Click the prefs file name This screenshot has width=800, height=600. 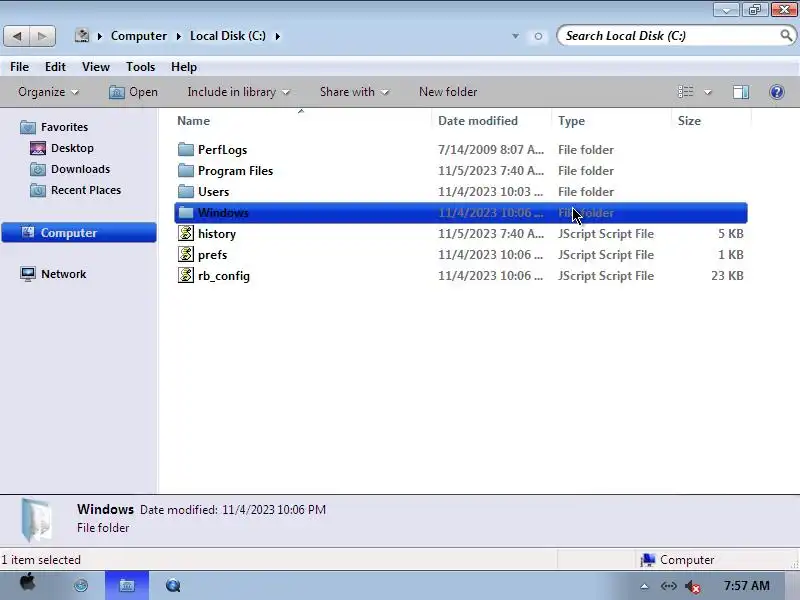[212, 255]
